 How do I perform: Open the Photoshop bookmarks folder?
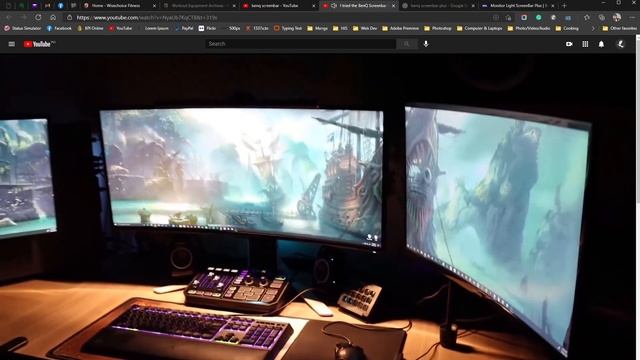(x=438, y=28)
